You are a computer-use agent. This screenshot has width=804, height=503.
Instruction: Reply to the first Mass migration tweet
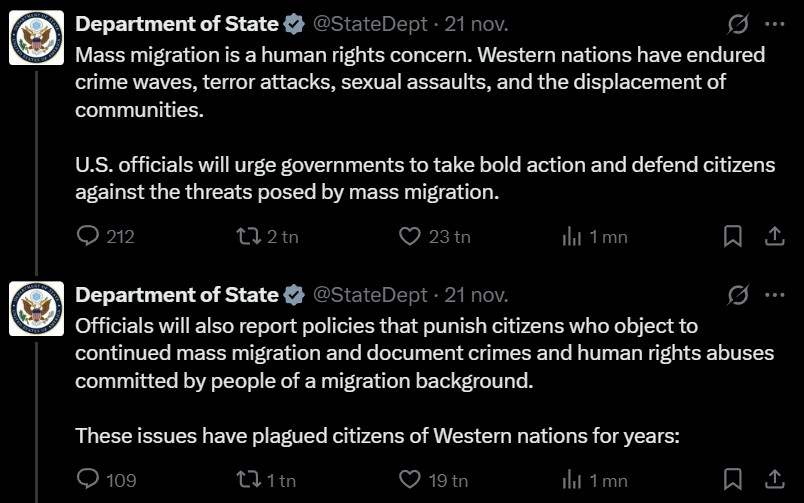point(89,236)
